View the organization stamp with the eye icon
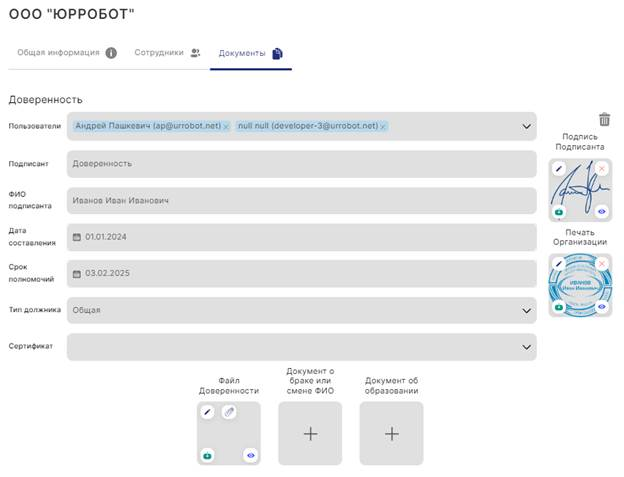Viewport: 624px width, 477px height. point(601,307)
